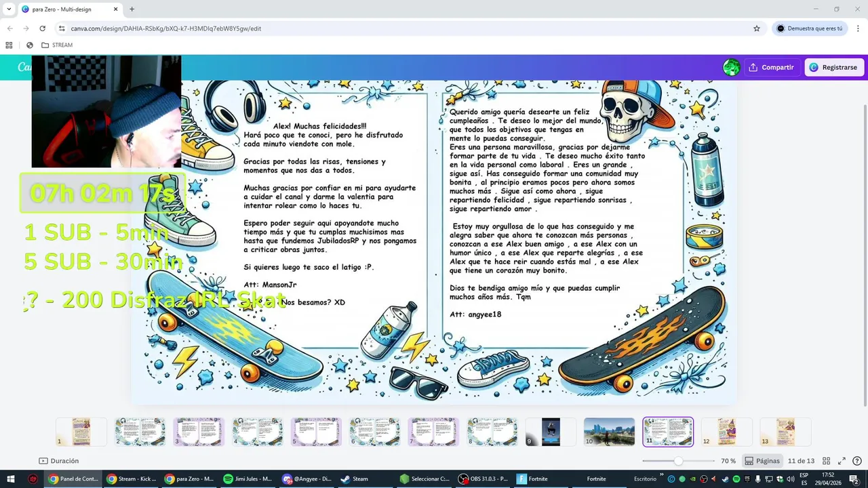Select page 11 highlighted thumbnail
The height and width of the screenshot is (488, 868).
pos(668,432)
